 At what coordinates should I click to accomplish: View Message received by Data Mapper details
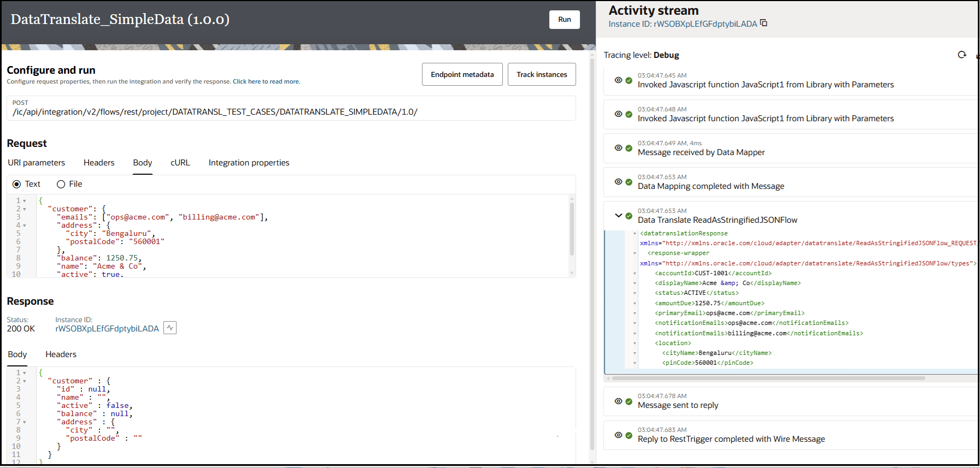(618, 148)
